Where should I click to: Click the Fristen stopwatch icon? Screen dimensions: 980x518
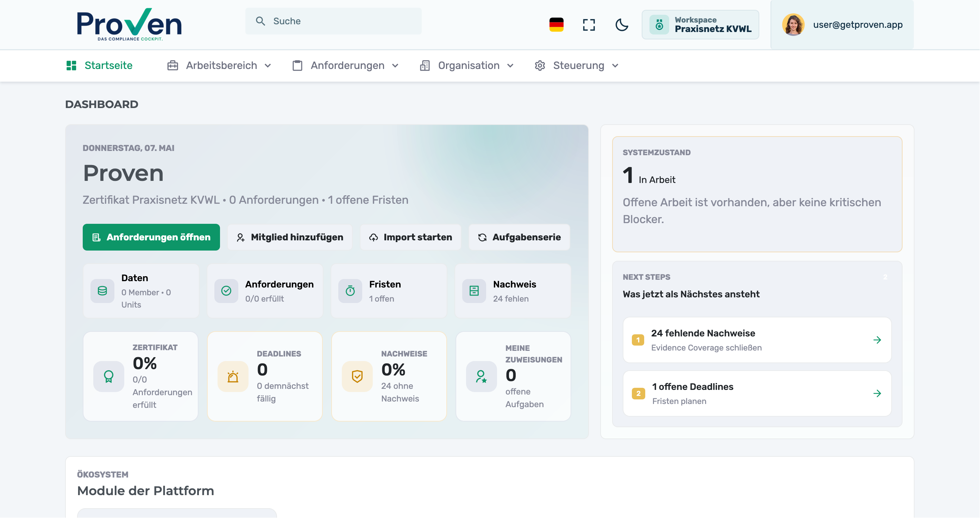point(350,291)
